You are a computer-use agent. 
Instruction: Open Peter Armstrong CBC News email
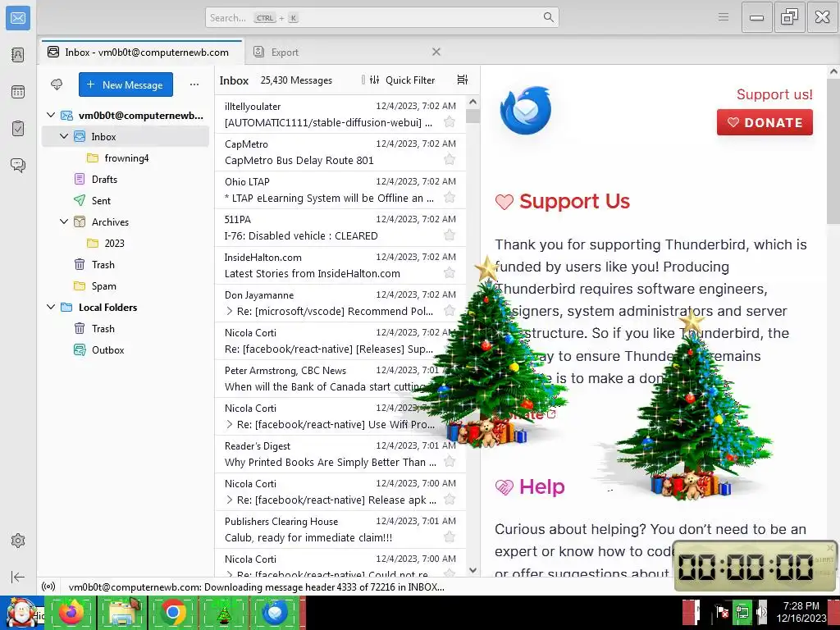pyautogui.click(x=340, y=379)
